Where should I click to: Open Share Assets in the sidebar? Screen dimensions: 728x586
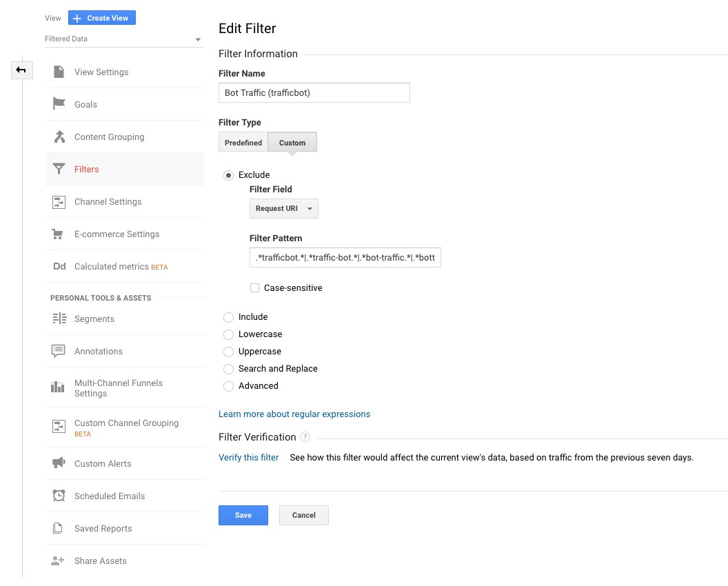pos(125,561)
